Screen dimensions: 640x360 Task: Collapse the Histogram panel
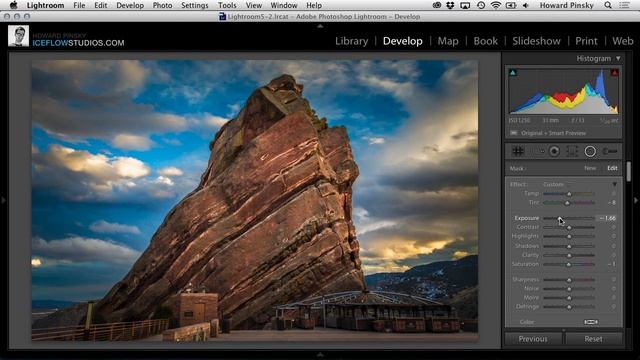point(618,59)
